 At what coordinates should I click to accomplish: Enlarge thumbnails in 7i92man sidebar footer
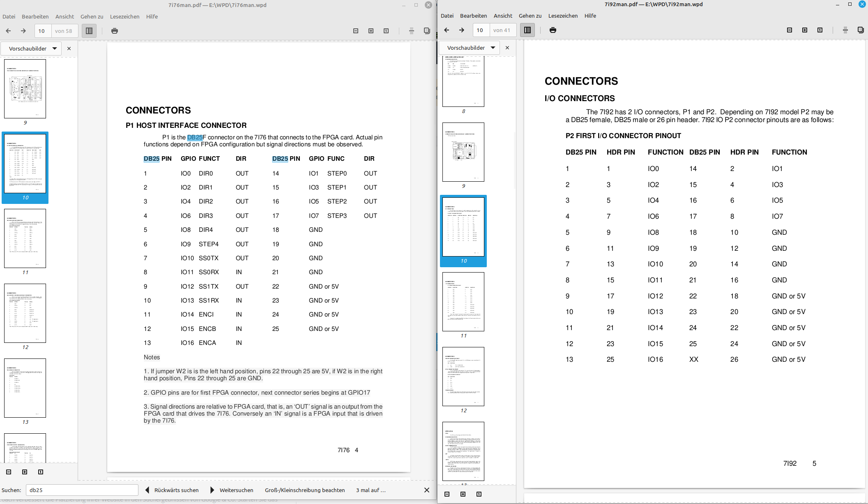[463, 494]
